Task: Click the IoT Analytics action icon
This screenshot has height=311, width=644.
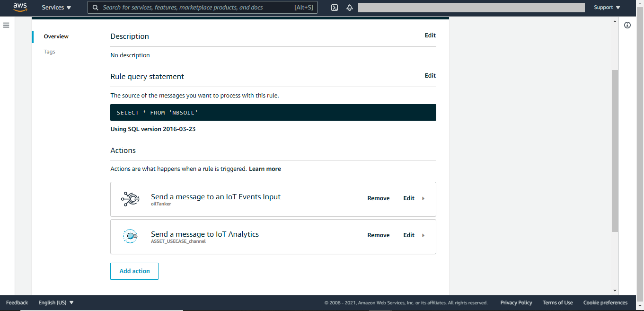Action: (130, 236)
